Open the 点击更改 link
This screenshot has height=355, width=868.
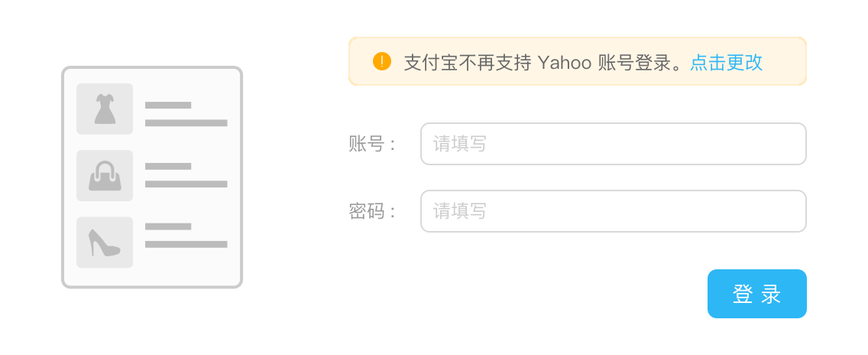point(726,62)
